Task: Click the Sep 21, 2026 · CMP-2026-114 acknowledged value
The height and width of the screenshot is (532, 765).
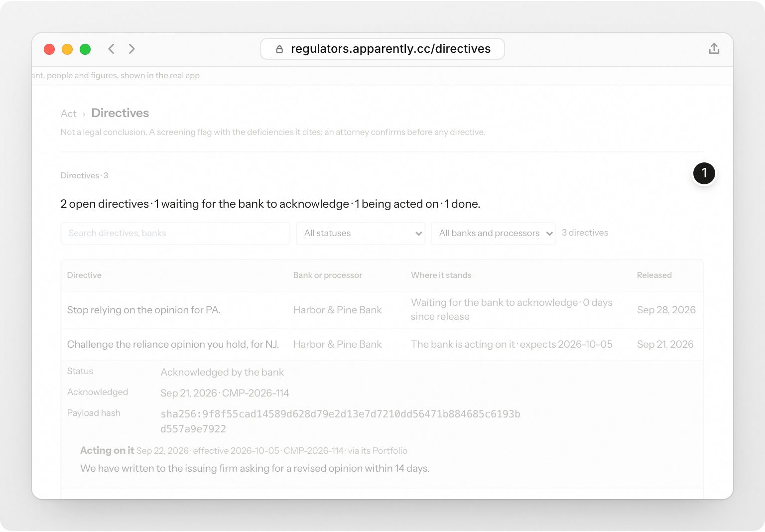Action: (225, 393)
